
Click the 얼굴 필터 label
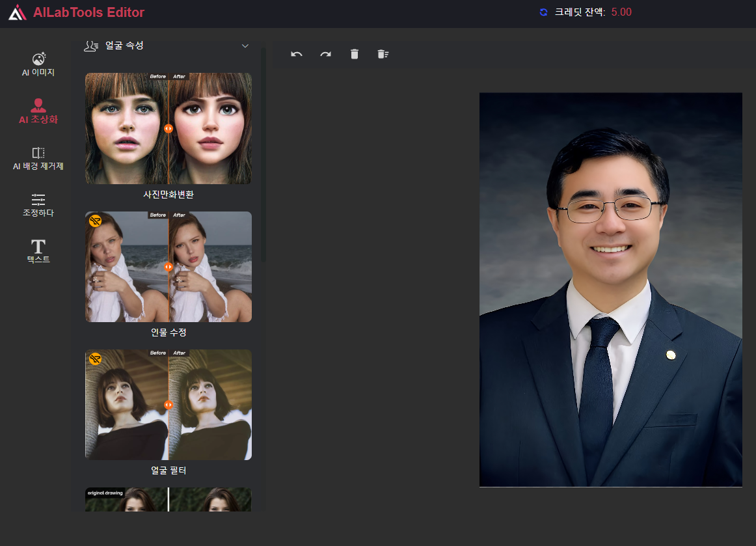[169, 471]
